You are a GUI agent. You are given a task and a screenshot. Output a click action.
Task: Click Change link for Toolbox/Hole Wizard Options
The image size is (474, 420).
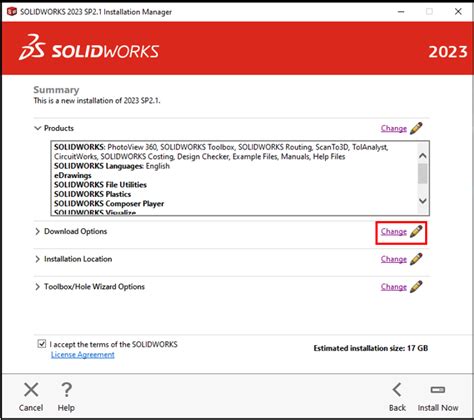click(x=394, y=287)
